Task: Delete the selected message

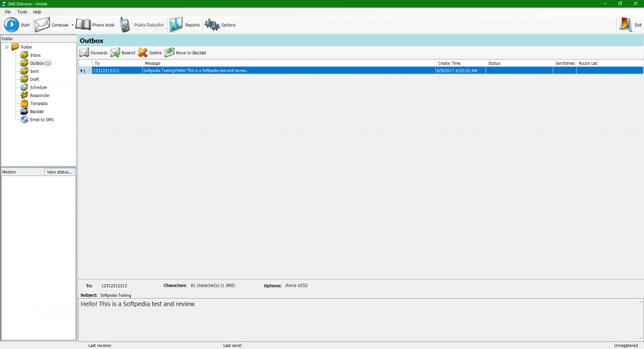Action: [x=143, y=53]
